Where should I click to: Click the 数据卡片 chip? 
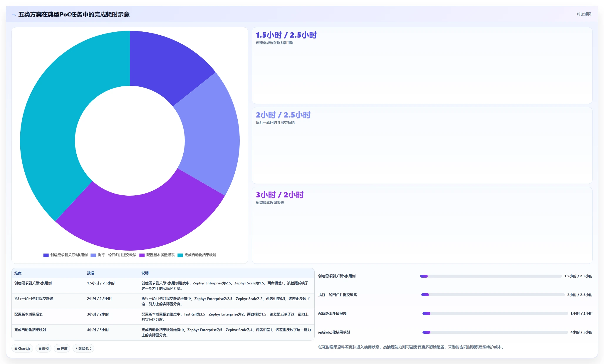[x=83, y=348]
